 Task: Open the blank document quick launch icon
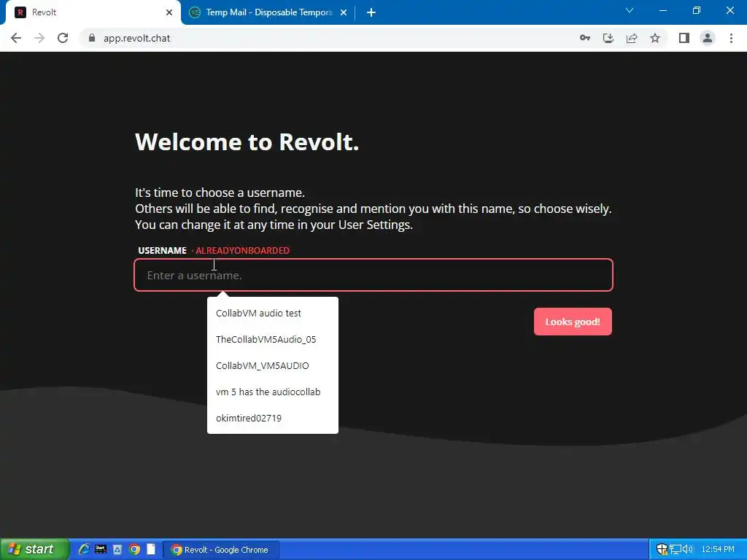tap(151, 549)
